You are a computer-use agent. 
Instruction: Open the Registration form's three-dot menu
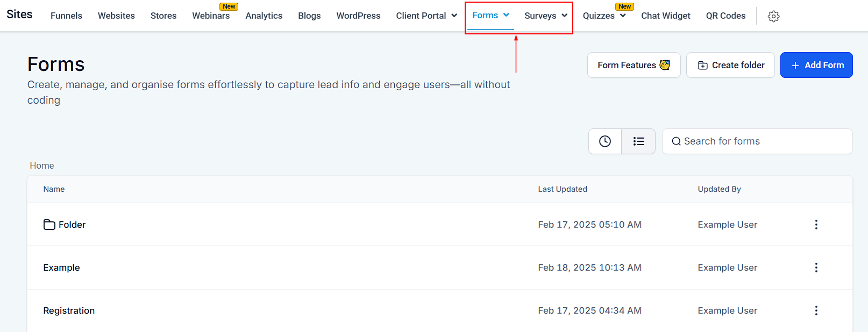pyautogui.click(x=816, y=311)
